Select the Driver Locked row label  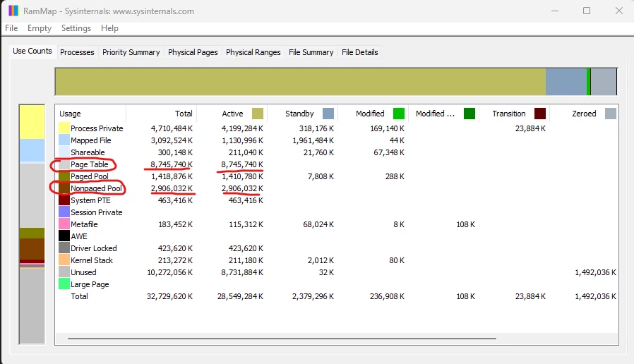click(93, 248)
